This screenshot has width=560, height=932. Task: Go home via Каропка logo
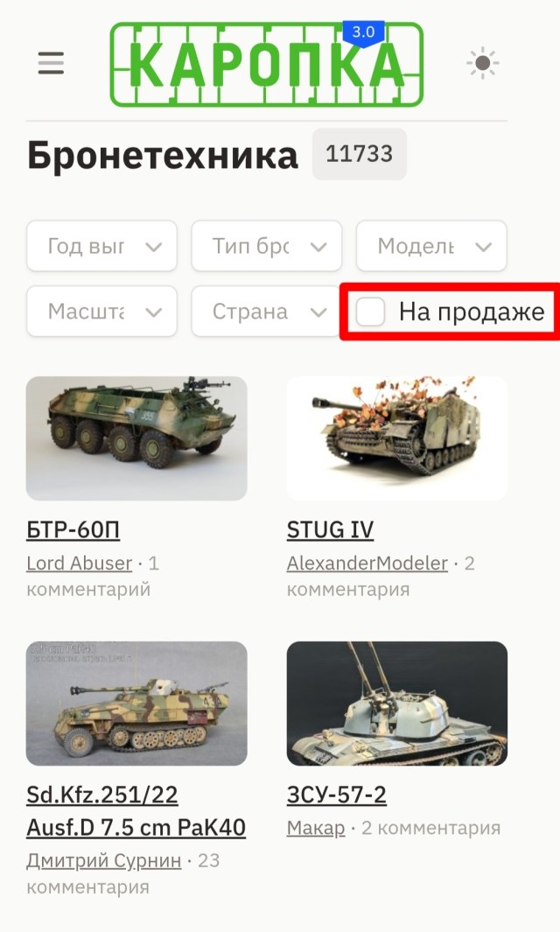tap(267, 64)
